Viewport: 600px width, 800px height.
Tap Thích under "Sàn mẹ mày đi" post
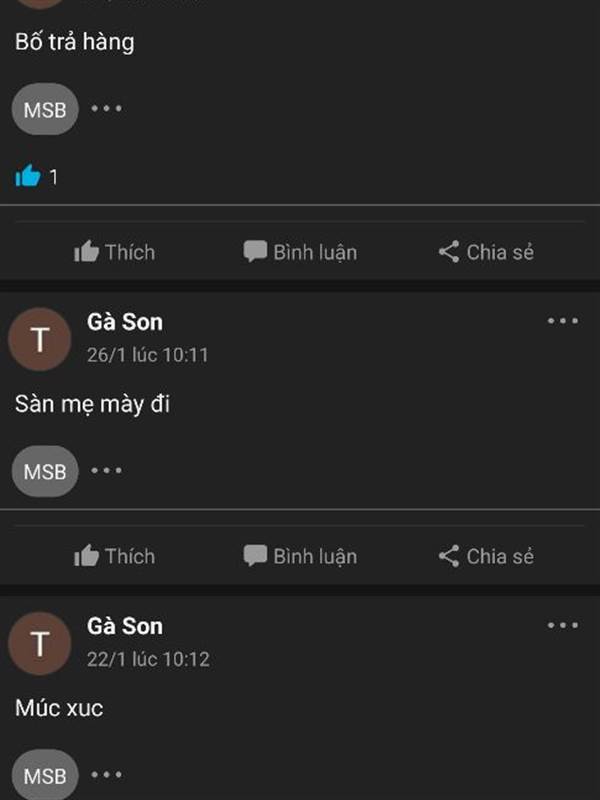click(x=115, y=556)
